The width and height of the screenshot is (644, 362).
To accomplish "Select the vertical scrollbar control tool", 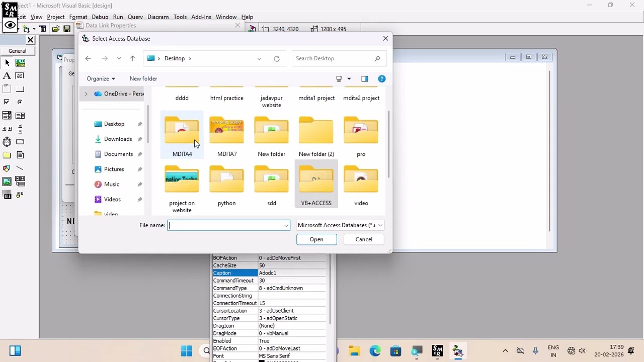I will [x=20, y=129].
